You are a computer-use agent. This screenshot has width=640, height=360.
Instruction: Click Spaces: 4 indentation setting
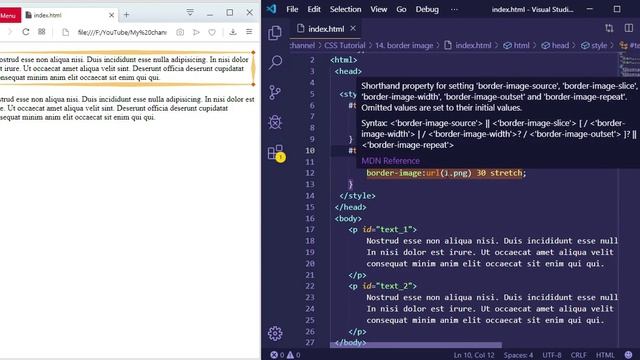(x=518, y=355)
